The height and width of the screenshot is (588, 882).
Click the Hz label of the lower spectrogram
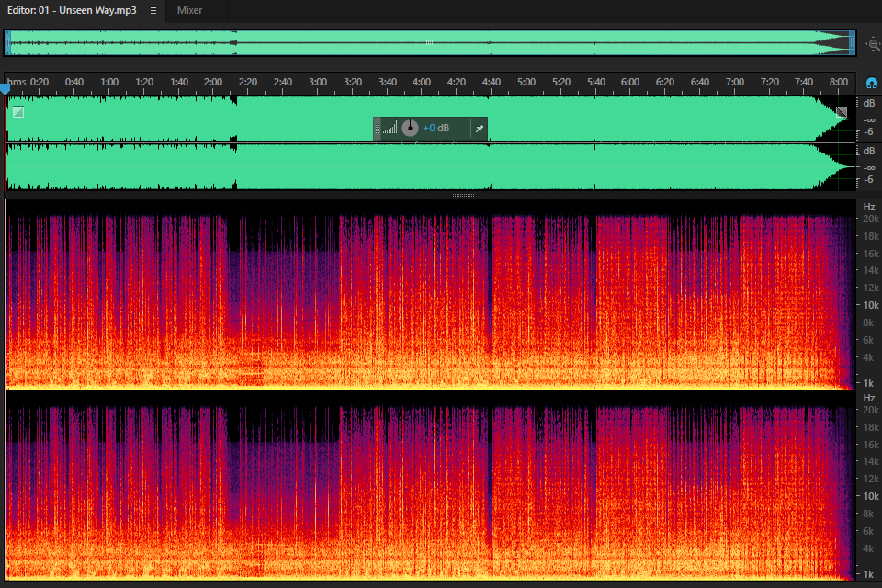point(869,398)
